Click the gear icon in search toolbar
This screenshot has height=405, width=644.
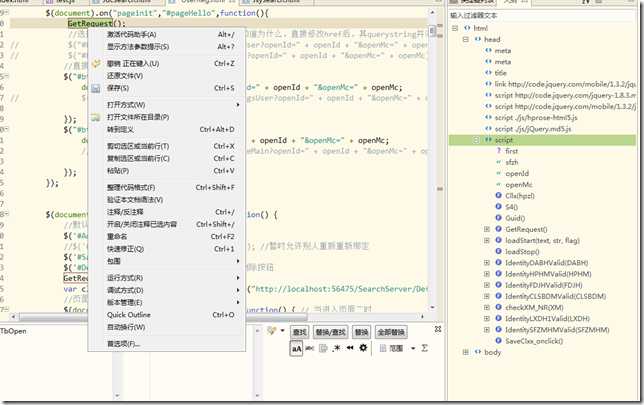pos(363,348)
